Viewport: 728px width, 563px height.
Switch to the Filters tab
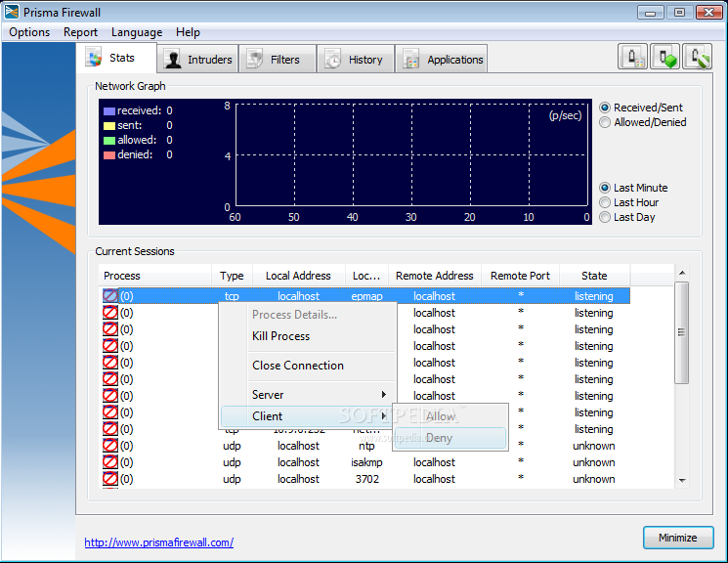(278, 59)
